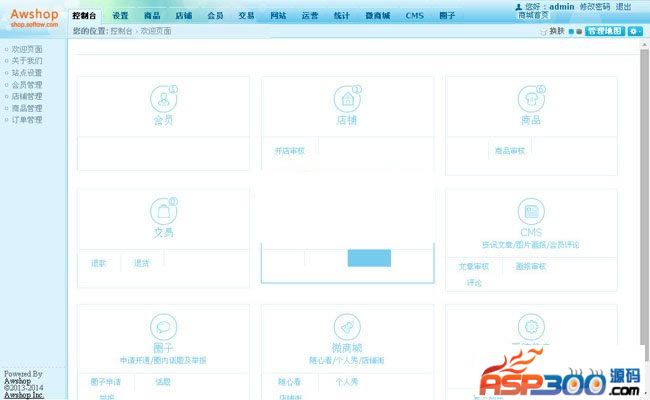This screenshot has width=650, height=400.
Task: Click the Awshop logo
Action: pyautogui.click(x=34, y=17)
